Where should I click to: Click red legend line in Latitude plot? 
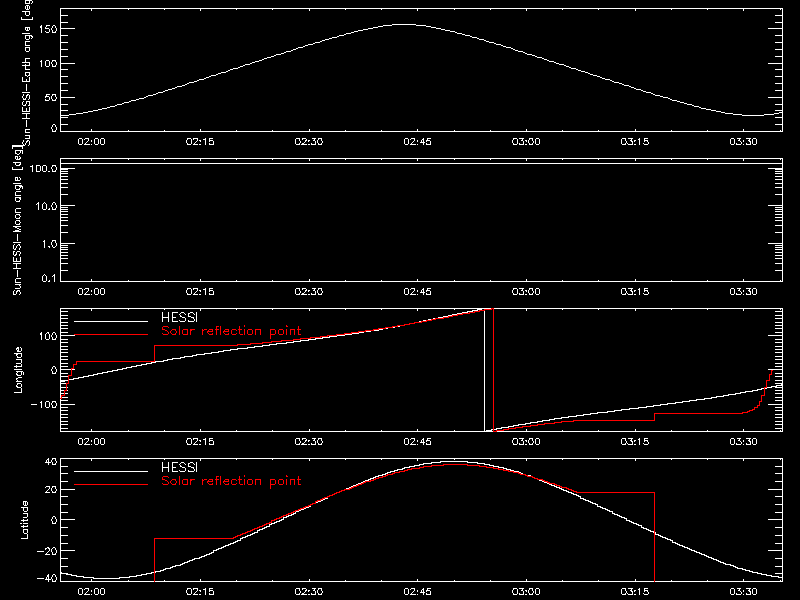[111, 485]
